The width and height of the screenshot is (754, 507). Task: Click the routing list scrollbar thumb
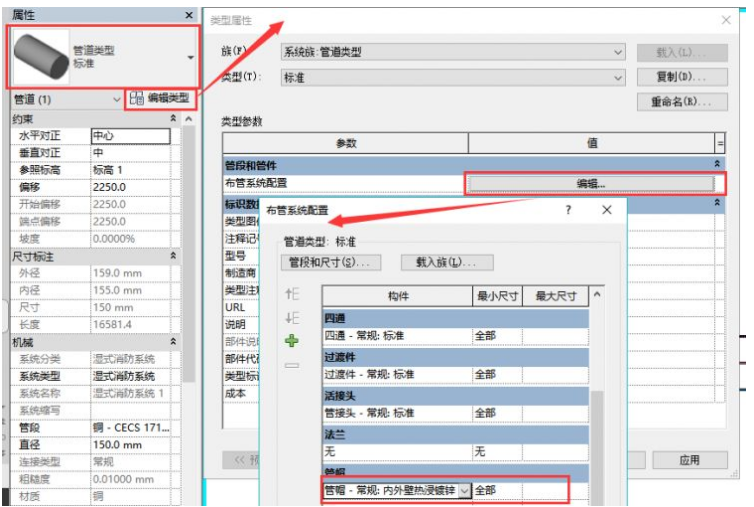click(597, 447)
